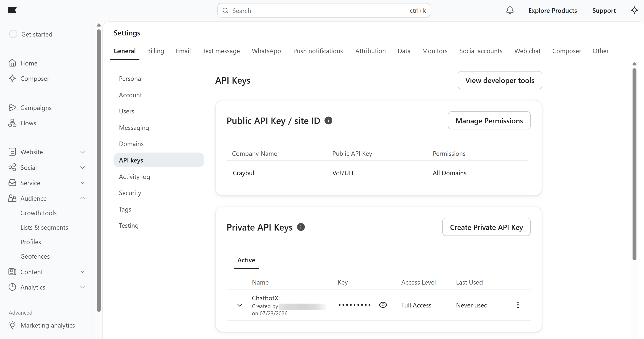Go to the Attribution tab
Viewport: 644px width, 339px height.
[x=371, y=51]
